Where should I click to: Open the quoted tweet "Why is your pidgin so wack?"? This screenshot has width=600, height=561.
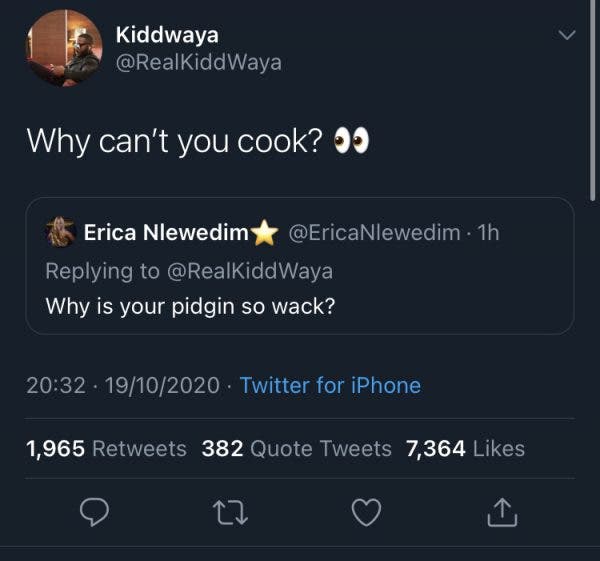tap(190, 306)
